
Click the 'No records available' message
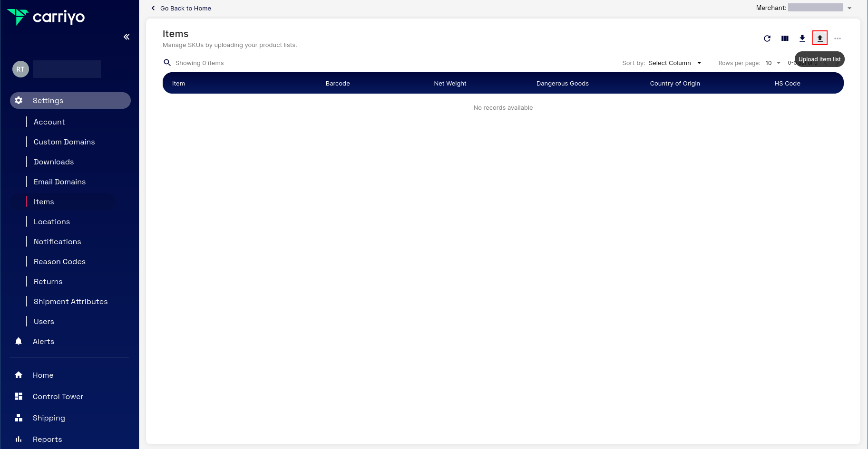point(503,108)
